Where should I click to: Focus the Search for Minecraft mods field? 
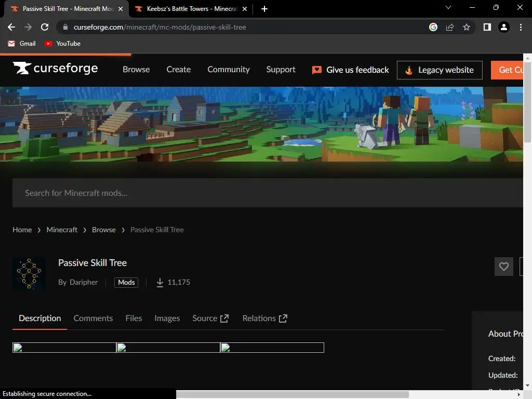tap(268, 193)
